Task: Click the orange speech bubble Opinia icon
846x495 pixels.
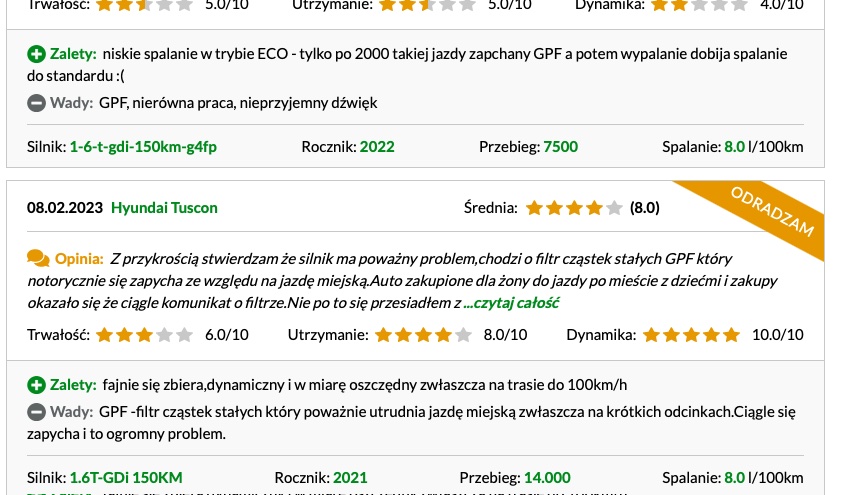Action: 38,259
